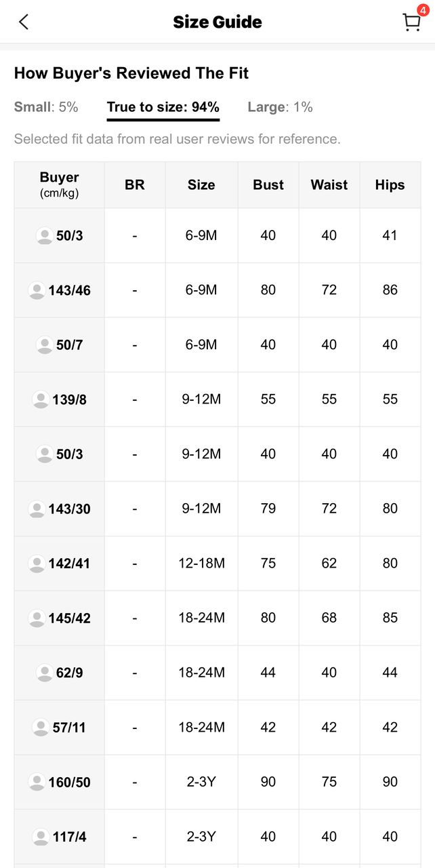Tap the avatar icon for buyer 142/41

coord(37,563)
